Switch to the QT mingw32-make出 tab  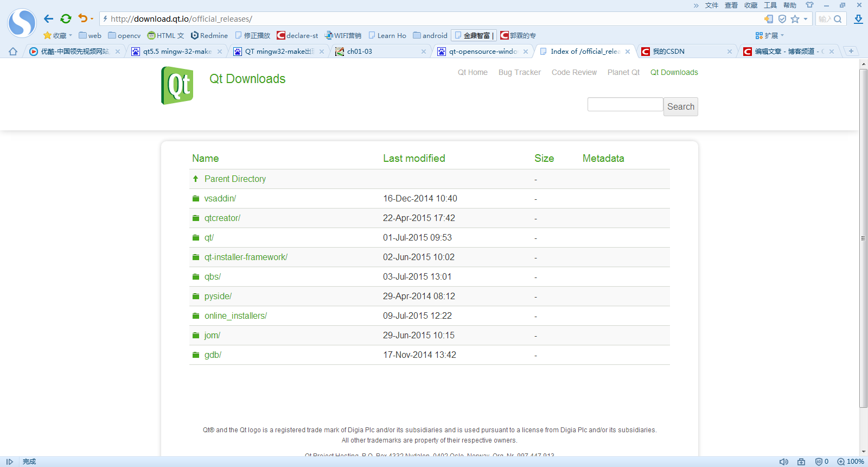pyautogui.click(x=279, y=52)
